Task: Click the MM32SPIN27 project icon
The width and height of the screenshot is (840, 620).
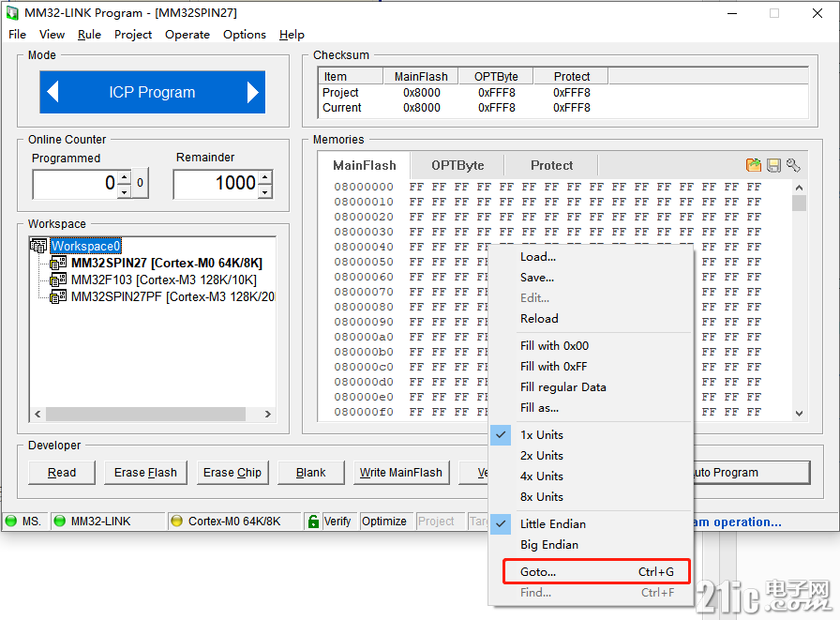Action: pyautogui.click(x=58, y=264)
